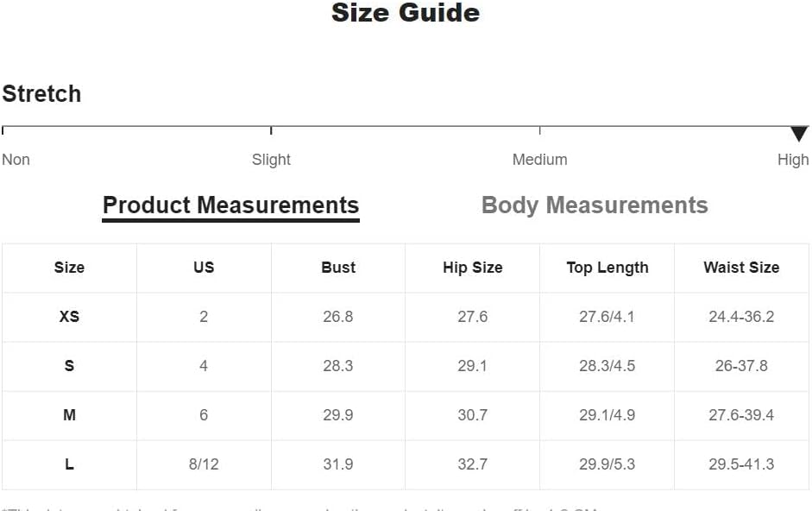Click the Hip Size column header

473,268
